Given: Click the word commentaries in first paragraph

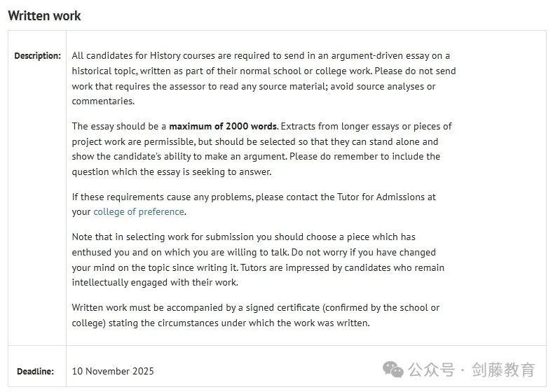Looking at the screenshot, I should (x=103, y=101).
